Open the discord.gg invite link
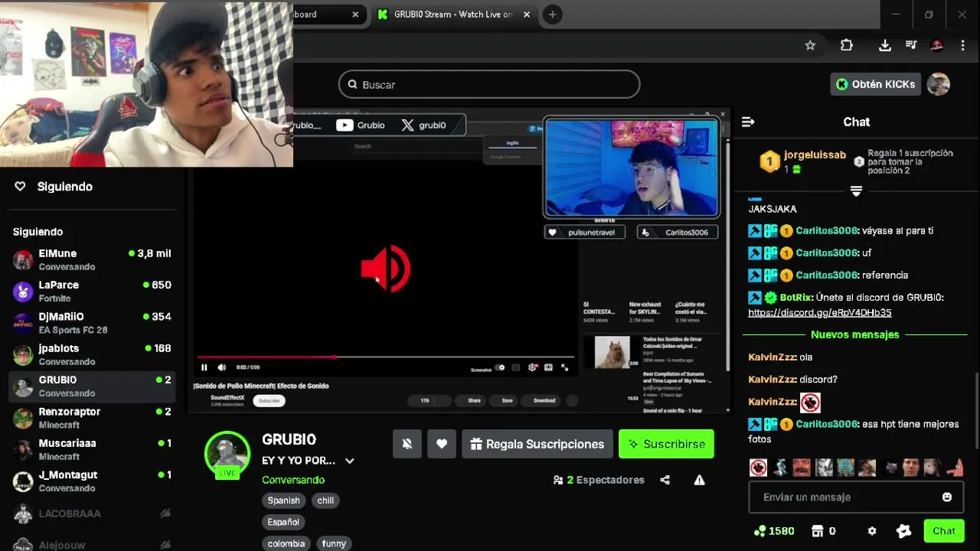The width and height of the screenshot is (980, 551). (819, 312)
